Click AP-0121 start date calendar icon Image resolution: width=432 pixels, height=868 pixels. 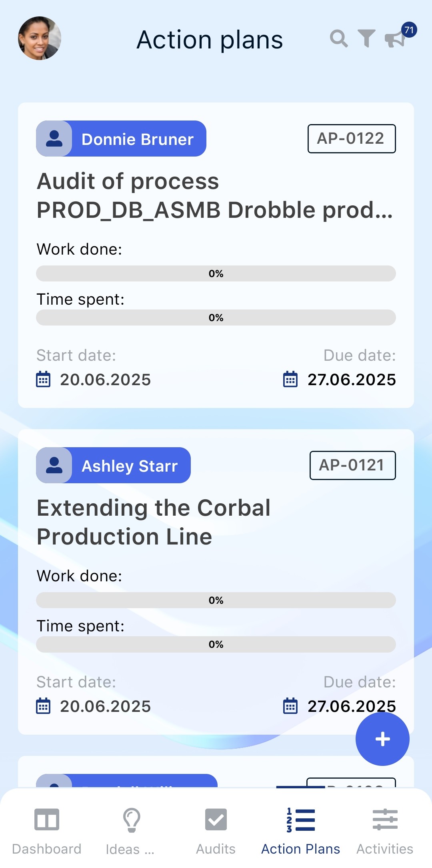[43, 706]
